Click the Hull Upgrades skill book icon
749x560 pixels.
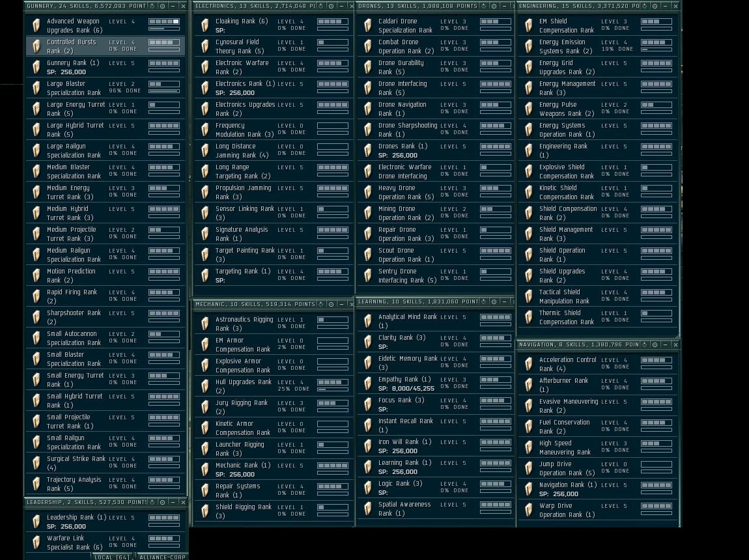click(205, 386)
